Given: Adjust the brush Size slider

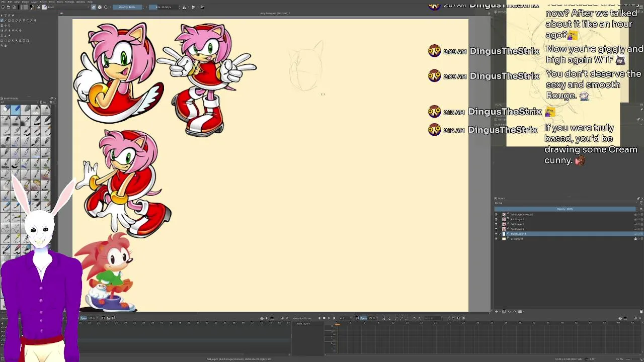Looking at the screenshot, I should [164, 7].
